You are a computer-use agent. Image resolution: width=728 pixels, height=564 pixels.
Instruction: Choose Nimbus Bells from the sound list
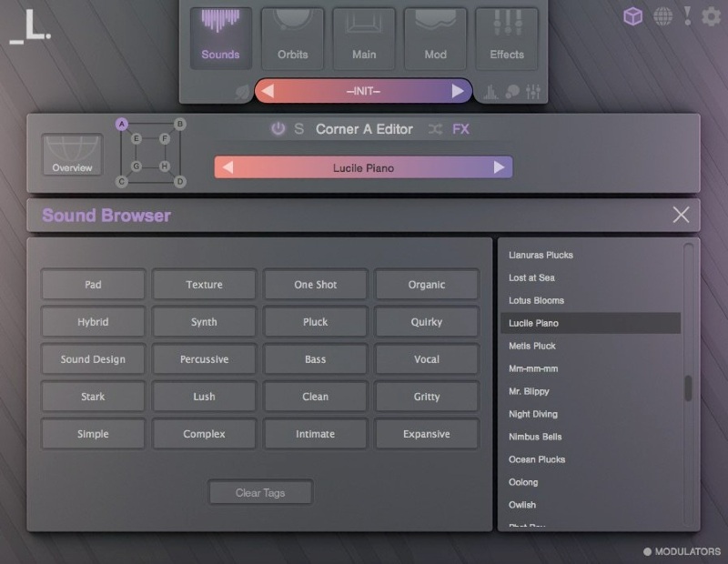click(x=535, y=437)
